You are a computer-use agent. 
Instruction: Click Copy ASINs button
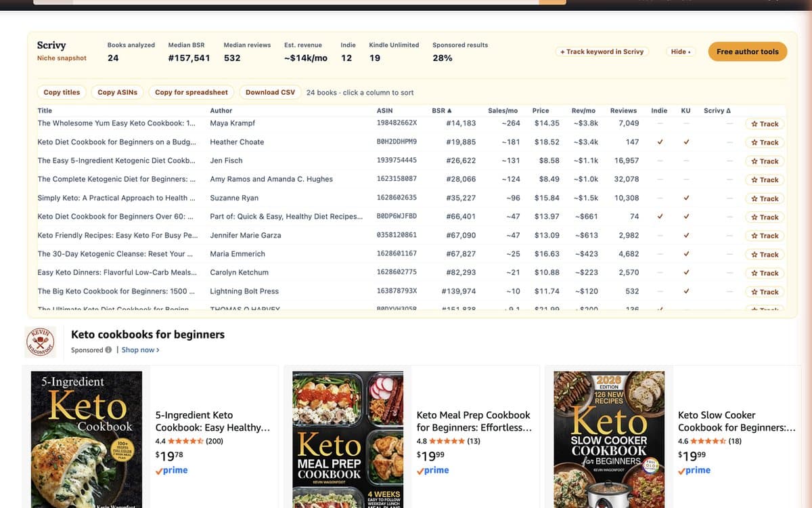pos(117,92)
